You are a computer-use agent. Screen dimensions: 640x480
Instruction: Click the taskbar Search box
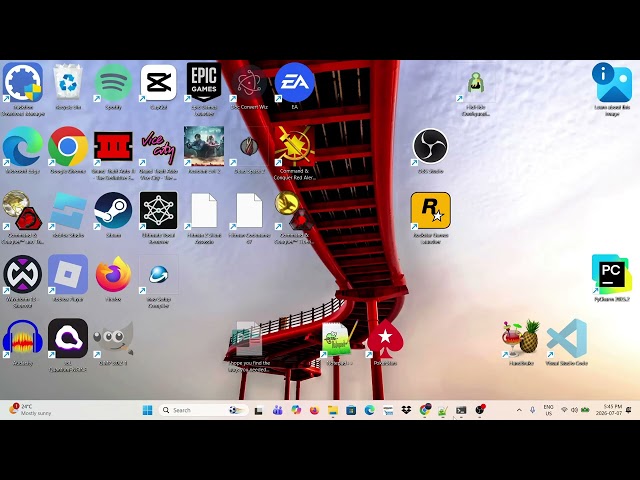204,410
